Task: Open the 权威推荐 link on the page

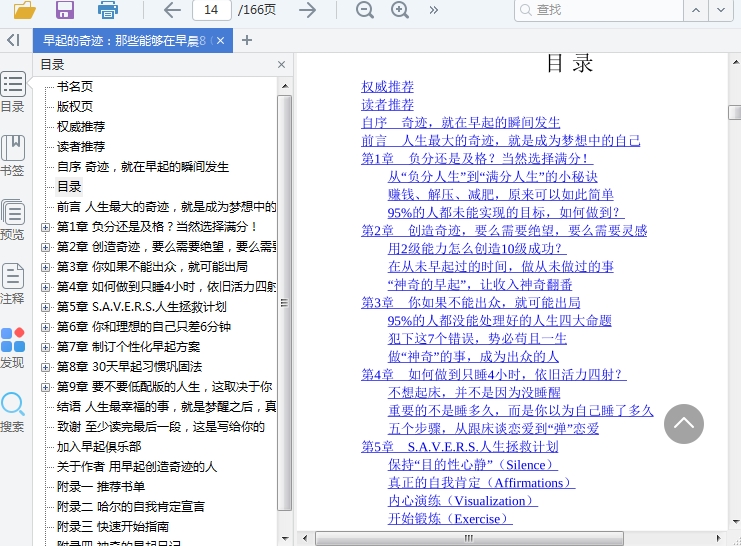Action: [388, 87]
